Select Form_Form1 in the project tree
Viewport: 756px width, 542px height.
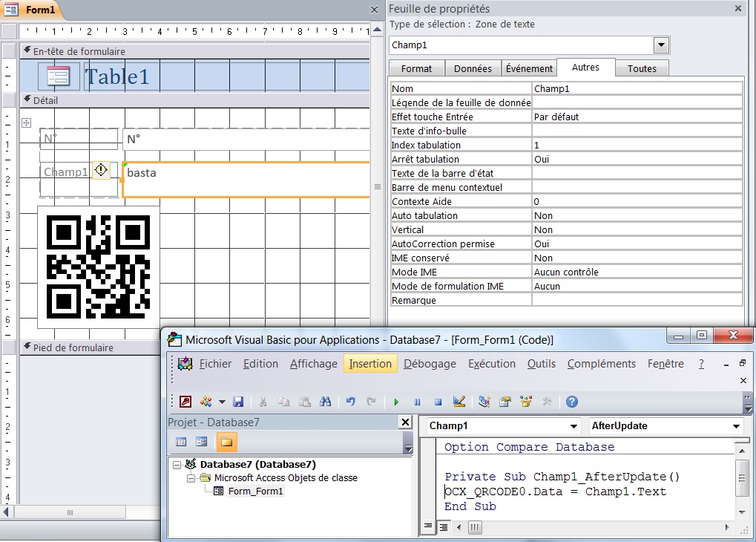[x=255, y=491]
